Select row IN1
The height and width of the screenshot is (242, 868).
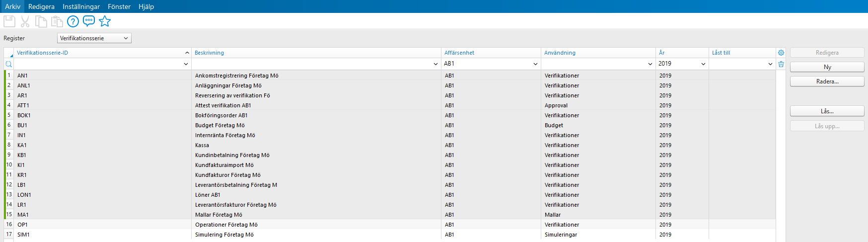tap(390, 135)
